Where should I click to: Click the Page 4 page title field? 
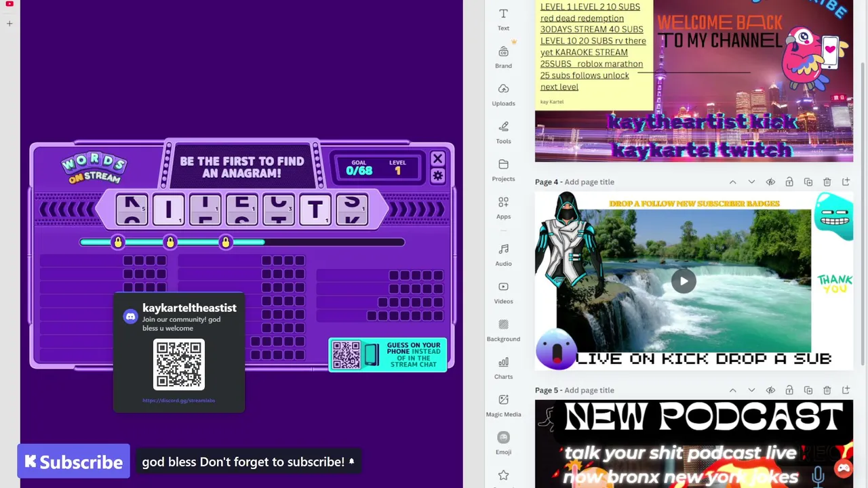589,182
